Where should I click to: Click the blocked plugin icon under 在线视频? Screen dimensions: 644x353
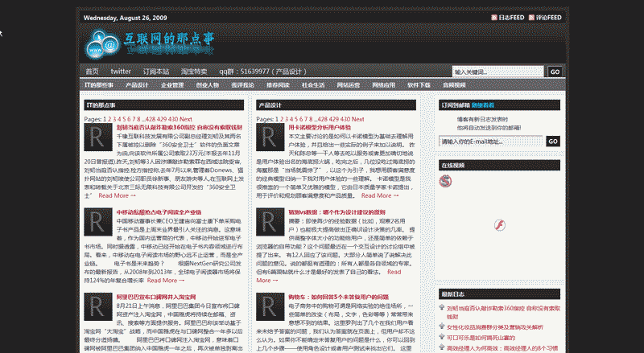tap(445, 181)
